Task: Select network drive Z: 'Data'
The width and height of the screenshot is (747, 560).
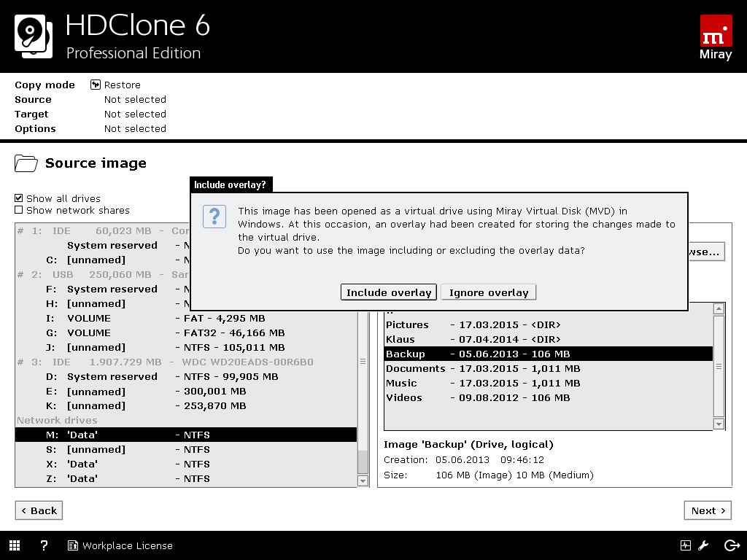Action: click(x=186, y=478)
